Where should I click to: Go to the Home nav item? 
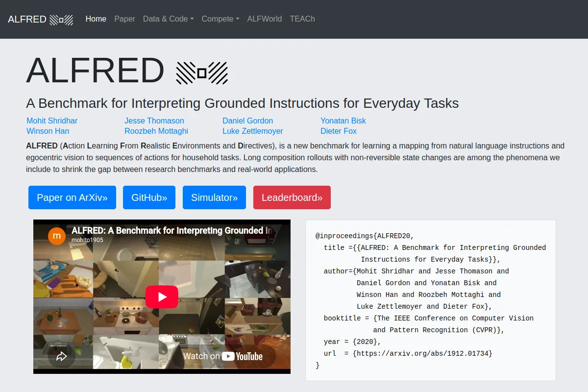coord(96,19)
